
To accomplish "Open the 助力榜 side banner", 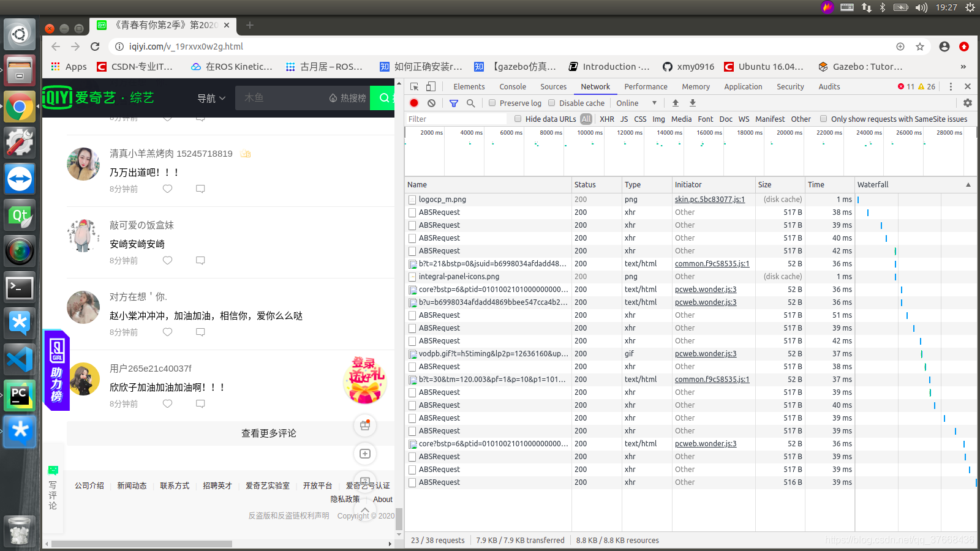I will pyautogui.click(x=56, y=370).
